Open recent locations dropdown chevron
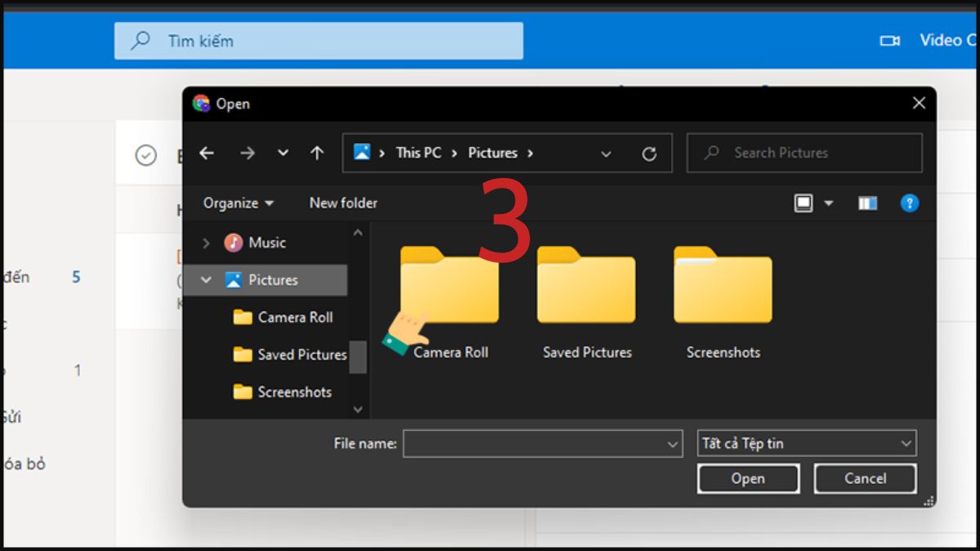 [283, 153]
